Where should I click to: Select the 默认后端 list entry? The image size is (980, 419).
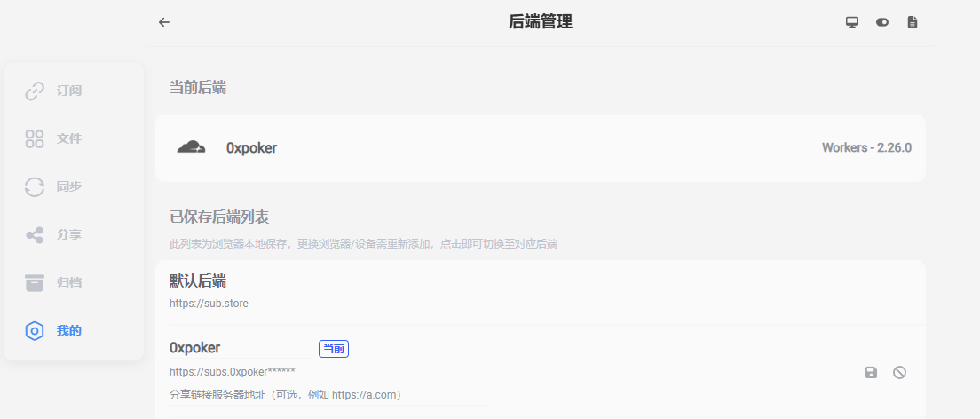540,292
